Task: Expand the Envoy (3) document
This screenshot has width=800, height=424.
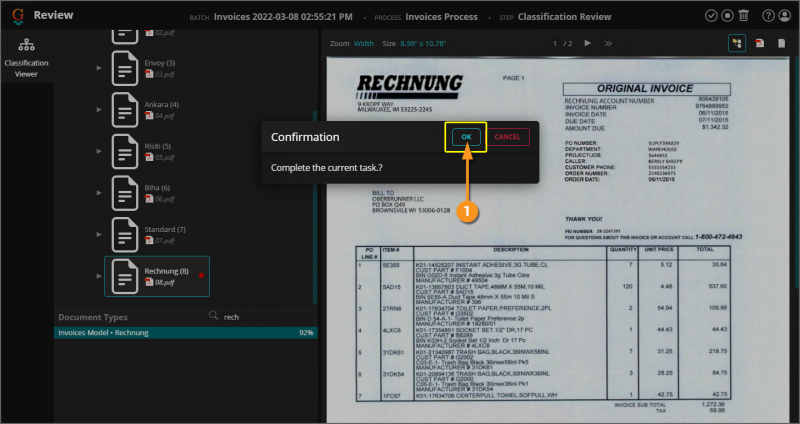Action: [99, 68]
